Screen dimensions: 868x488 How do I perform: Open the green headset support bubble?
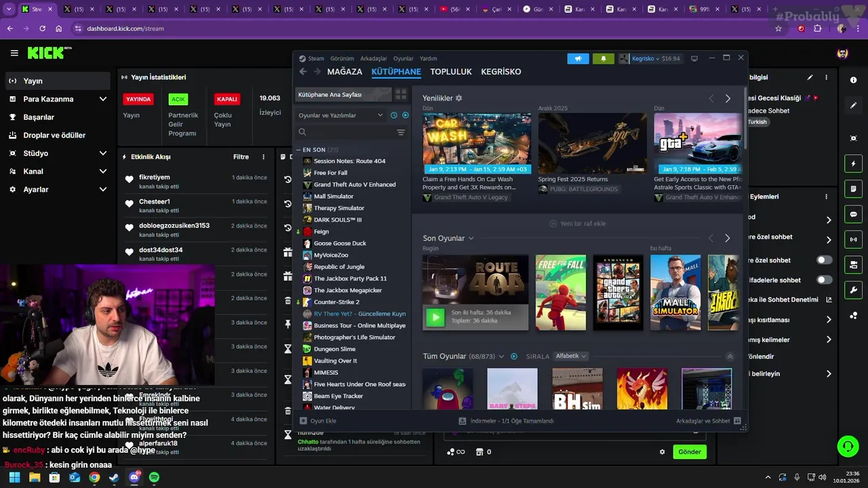pos(848,446)
